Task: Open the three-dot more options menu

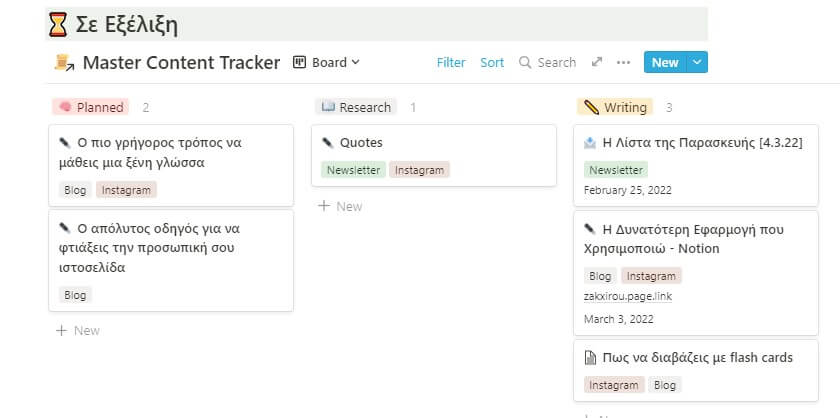Action: tap(623, 62)
